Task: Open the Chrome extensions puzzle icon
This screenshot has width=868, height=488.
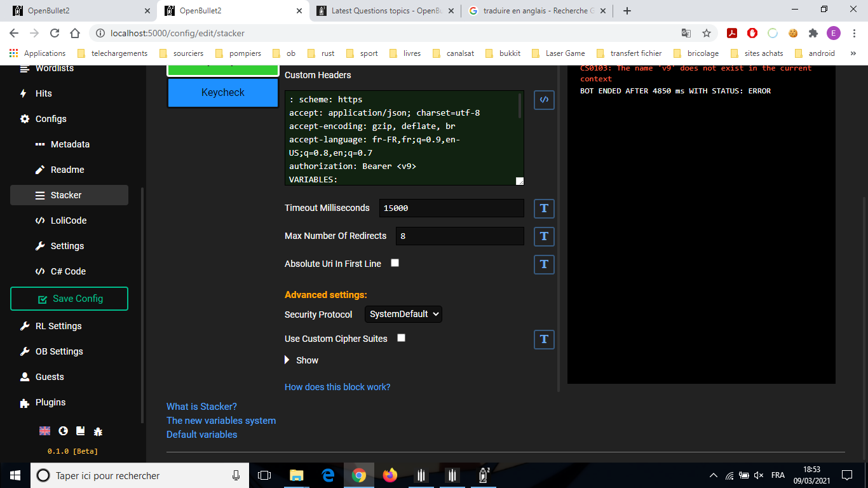Action: tap(813, 33)
